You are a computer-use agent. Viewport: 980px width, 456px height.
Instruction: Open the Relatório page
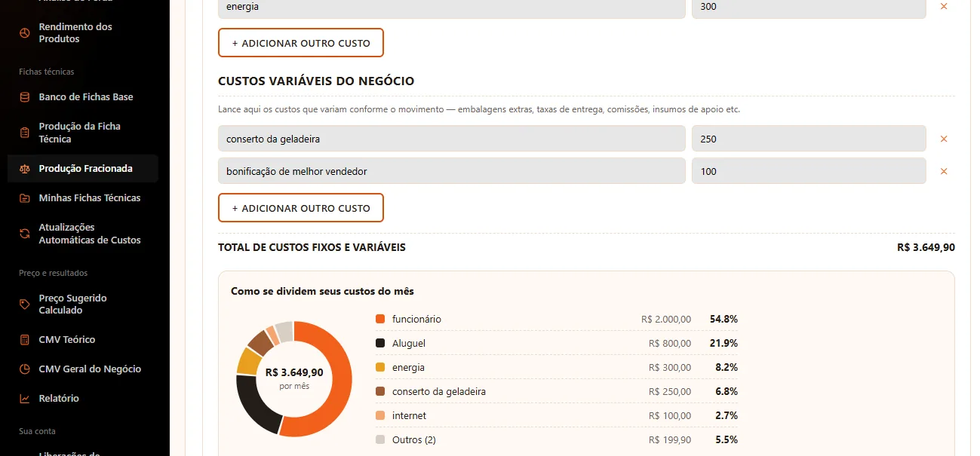point(83,399)
